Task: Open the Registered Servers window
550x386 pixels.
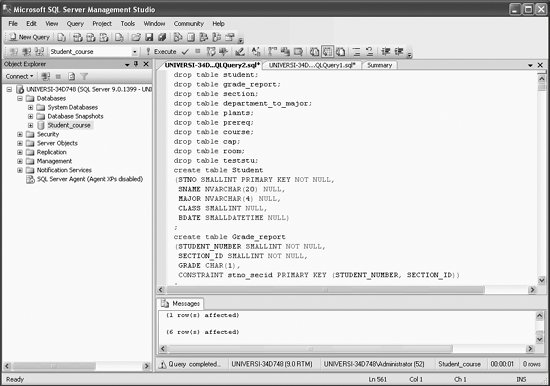Action: (178, 37)
